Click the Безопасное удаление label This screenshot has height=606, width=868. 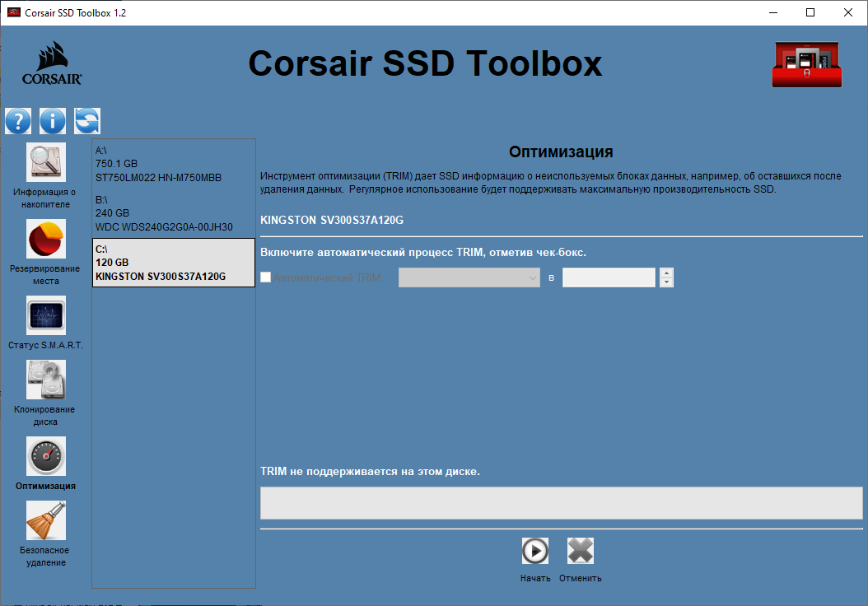44,557
